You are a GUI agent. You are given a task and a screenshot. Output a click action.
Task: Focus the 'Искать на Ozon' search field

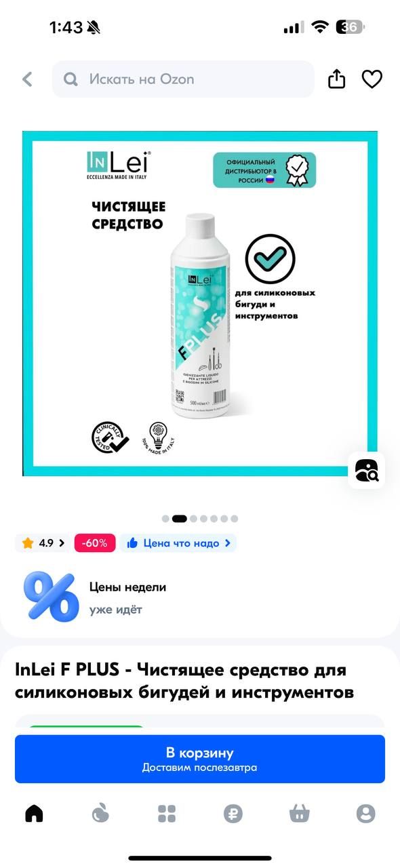click(183, 79)
